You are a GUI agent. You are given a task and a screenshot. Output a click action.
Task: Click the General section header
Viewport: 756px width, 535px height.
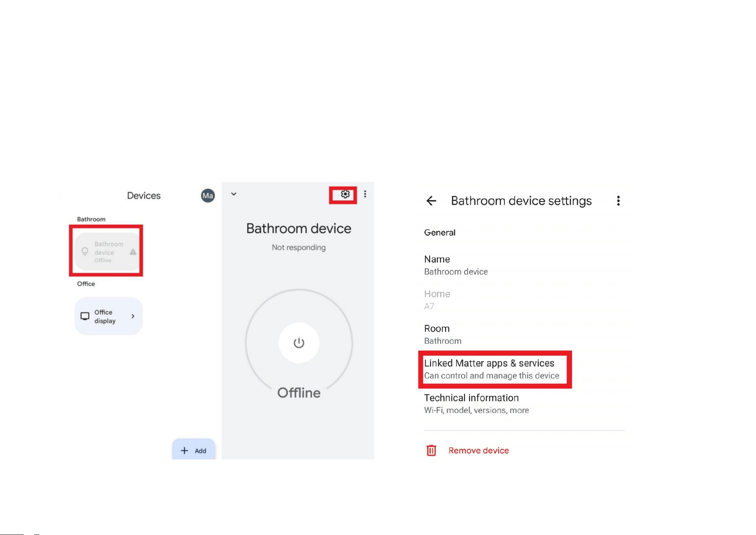[440, 233]
